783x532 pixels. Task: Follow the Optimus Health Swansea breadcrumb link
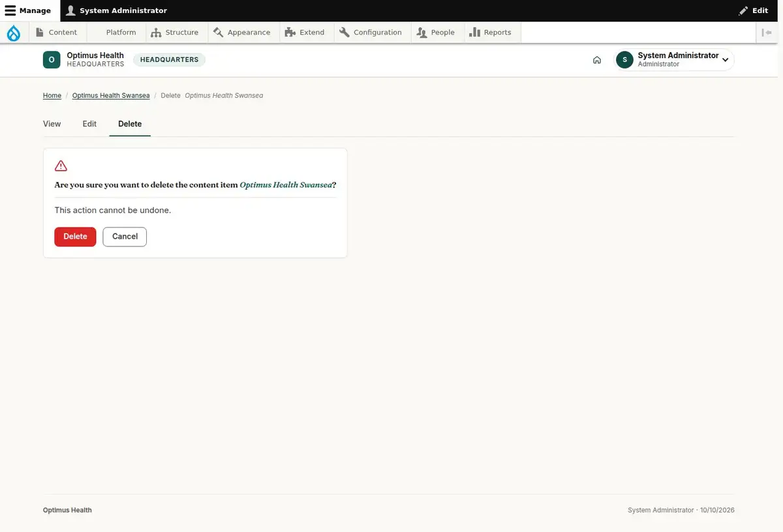pos(111,96)
